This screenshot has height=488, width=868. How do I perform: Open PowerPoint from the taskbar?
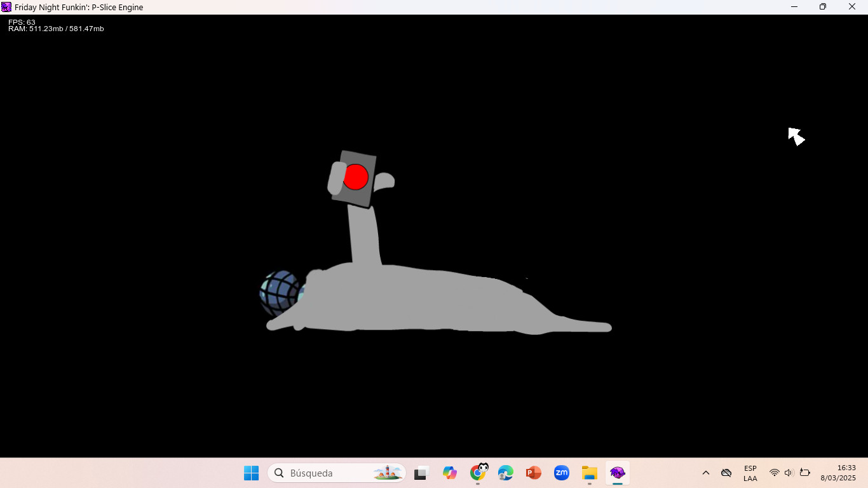(x=534, y=473)
